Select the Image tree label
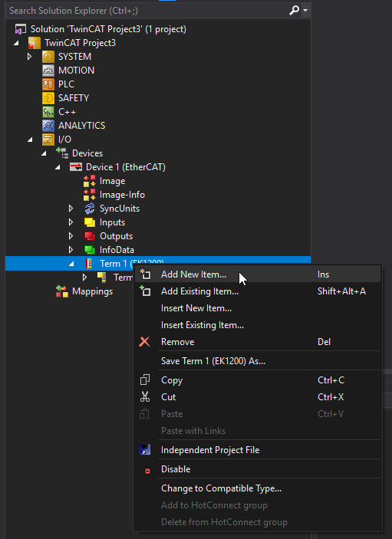 pyautogui.click(x=113, y=181)
